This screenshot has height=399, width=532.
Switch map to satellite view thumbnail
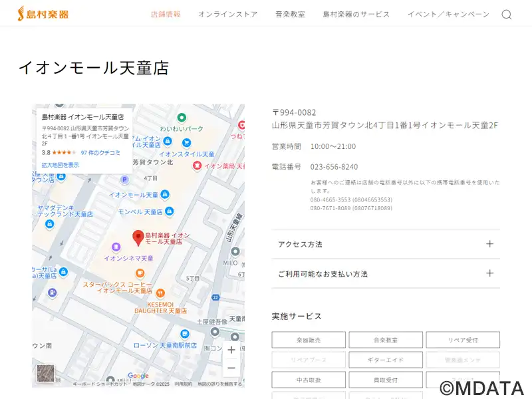[x=45, y=373]
